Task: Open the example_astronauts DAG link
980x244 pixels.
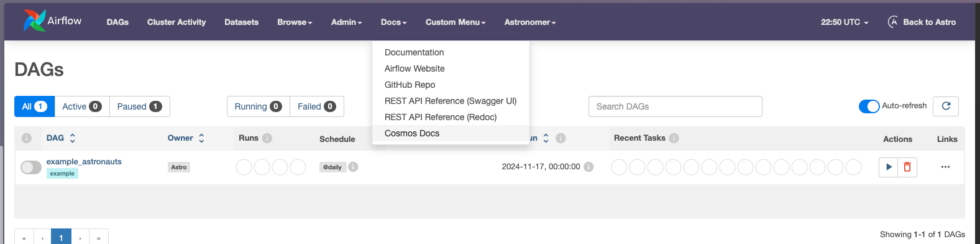Action: click(84, 161)
